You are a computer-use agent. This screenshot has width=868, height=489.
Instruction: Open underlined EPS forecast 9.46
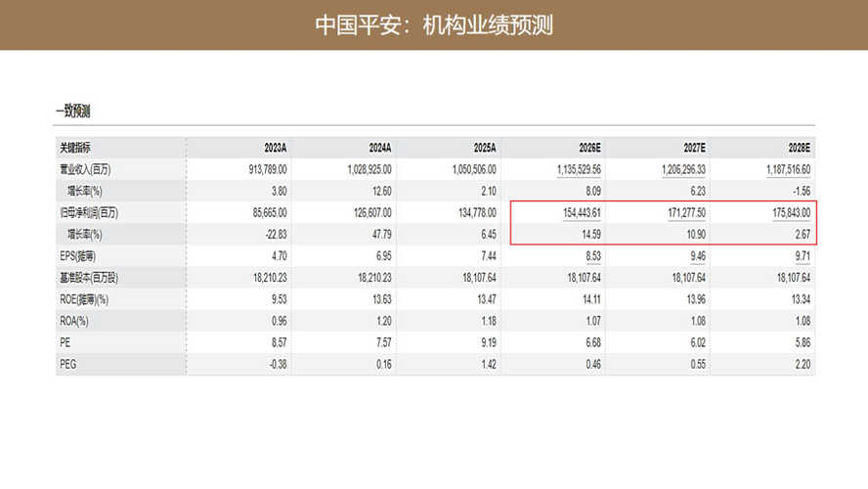[x=698, y=256]
